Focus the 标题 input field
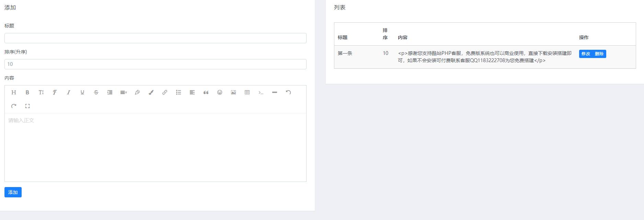 tap(155, 38)
